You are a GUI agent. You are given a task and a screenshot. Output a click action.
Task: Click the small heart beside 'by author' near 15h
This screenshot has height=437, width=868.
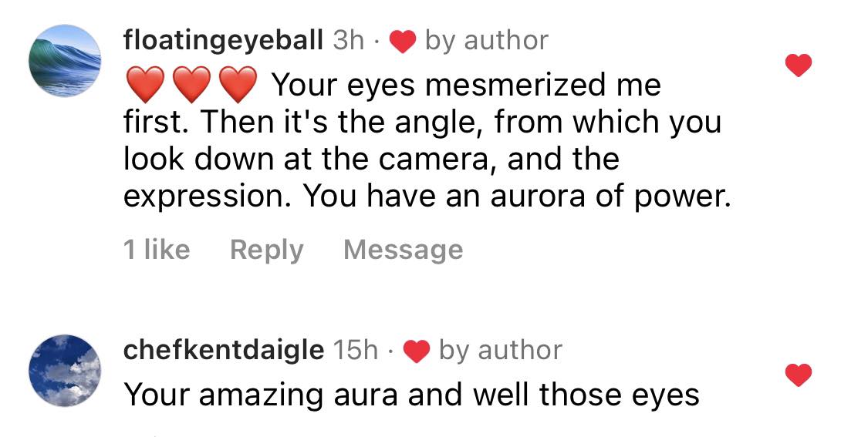417,351
